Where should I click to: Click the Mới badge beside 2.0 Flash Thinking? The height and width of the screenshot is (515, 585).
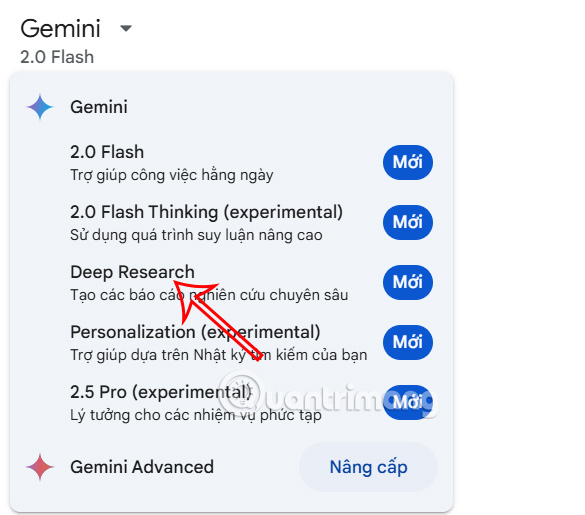point(408,222)
